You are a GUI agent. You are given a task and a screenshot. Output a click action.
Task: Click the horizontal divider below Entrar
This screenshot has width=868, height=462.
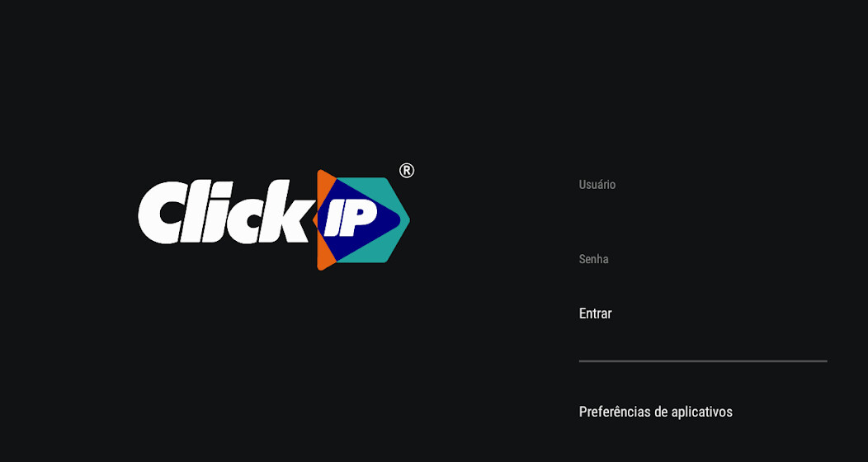click(x=703, y=361)
